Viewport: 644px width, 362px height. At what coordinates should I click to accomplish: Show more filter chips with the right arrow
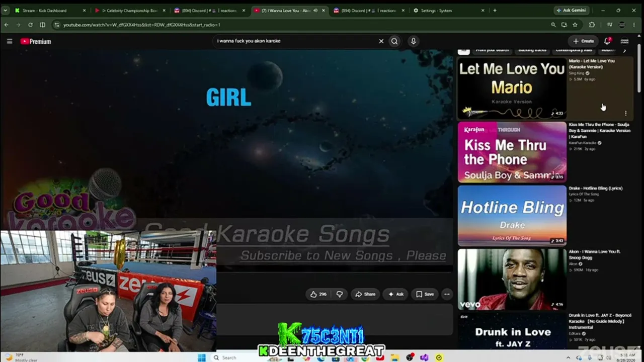coord(624,50)
